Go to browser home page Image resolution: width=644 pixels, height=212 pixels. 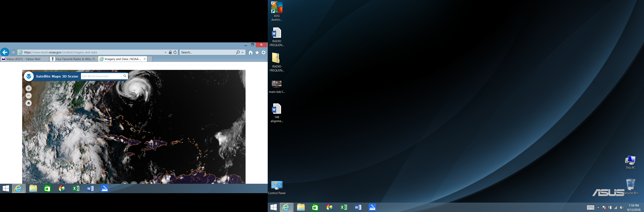click(250, 52)
